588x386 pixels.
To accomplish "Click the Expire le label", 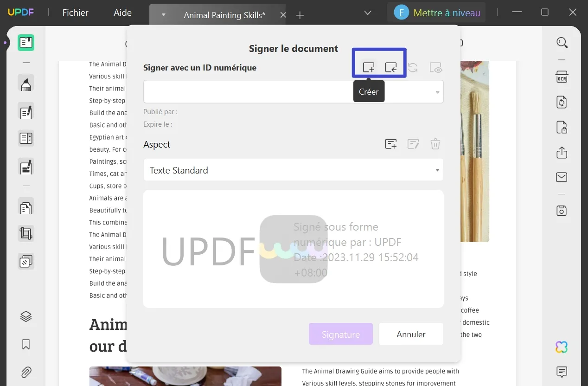I will (158, 124).
